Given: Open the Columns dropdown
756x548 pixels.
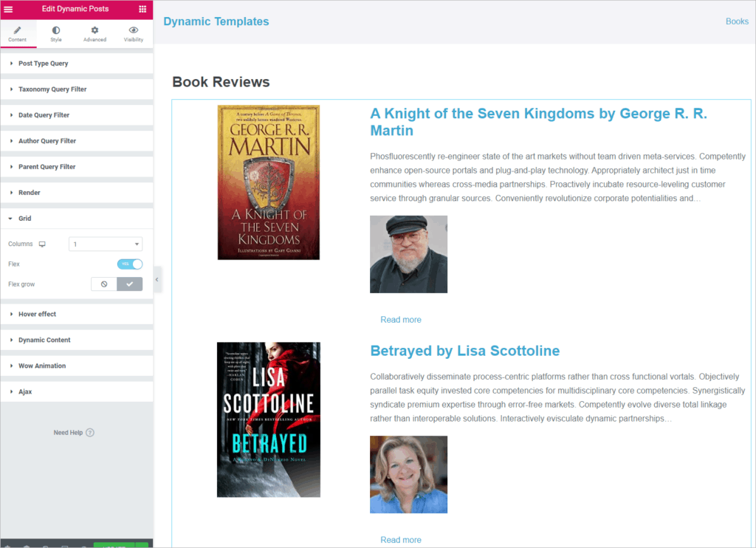Looking at the screenshot, I should 106,244.
